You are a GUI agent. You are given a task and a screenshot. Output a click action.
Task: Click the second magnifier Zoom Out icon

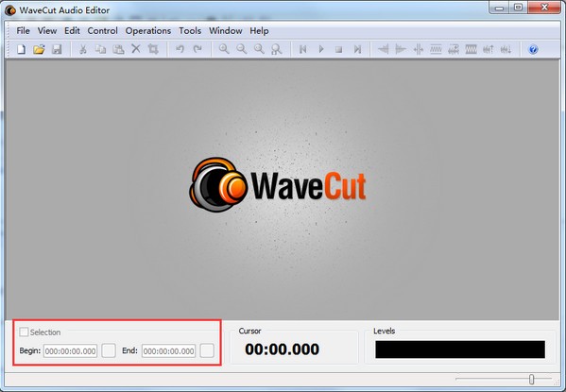242,49
